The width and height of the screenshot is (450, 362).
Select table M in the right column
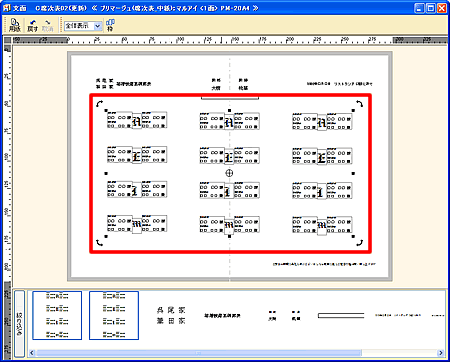(x=322, y=226)
